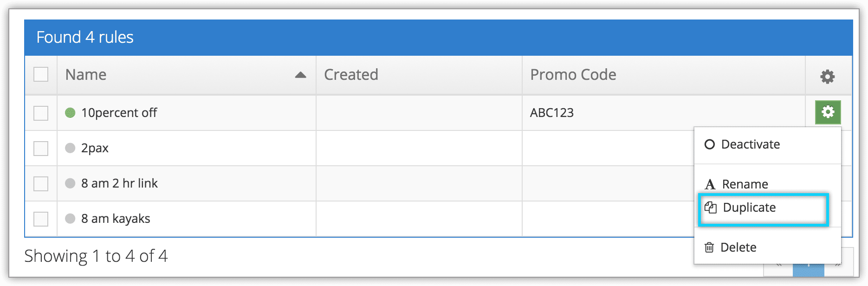Image resolution: width=868 pixels, height=286 pixels.
Task: Check the box for 10percent off rule
Action: tap(41, 113)
